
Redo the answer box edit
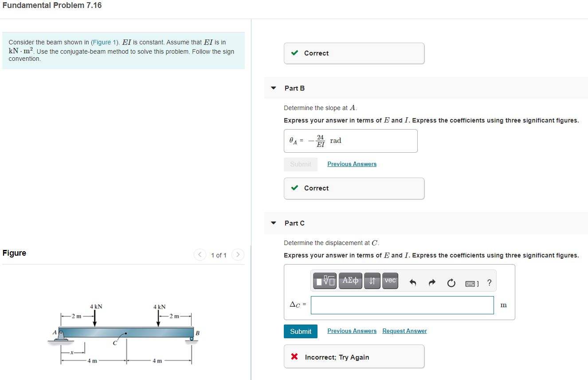[431, 281]
